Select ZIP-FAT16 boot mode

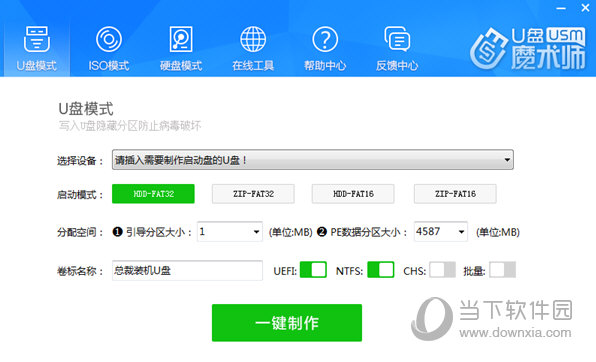tap(455, 194)
